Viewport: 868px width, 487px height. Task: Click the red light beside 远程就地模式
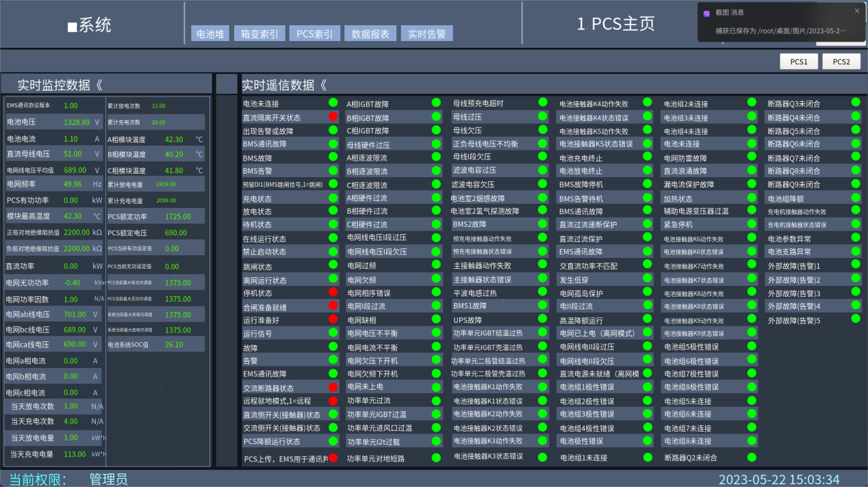point(333,400)
